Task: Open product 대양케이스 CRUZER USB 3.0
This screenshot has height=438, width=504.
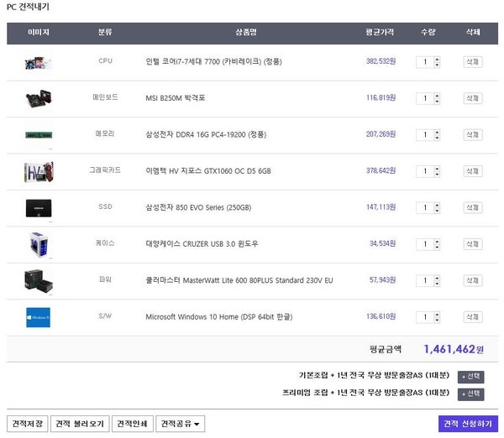Action: coord(202,243)
